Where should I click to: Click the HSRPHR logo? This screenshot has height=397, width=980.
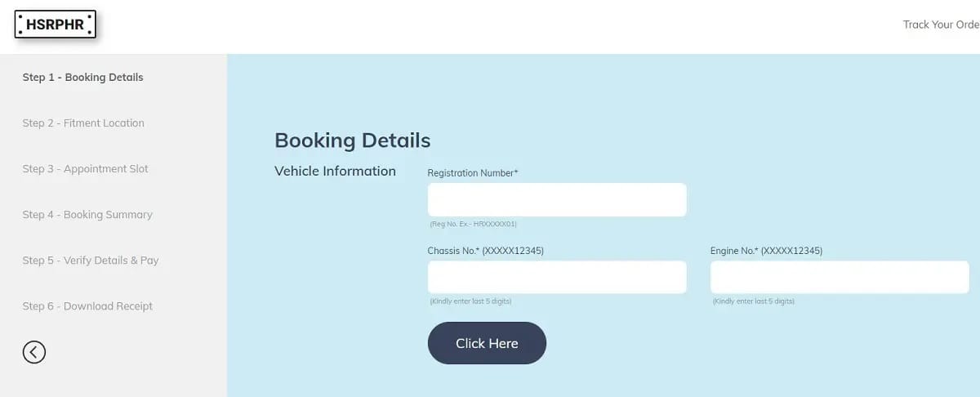click(x=56, y=25)
